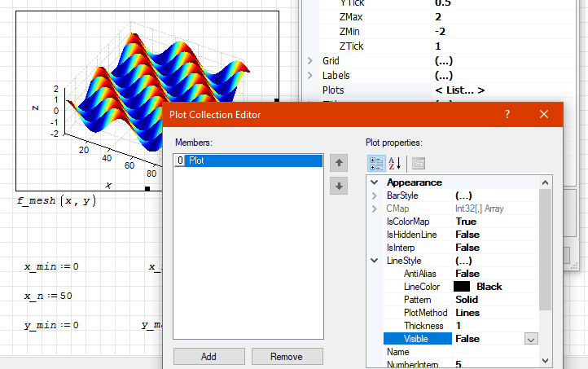Screen dimensions: 588x369
Task: Click the Add button
Action: coord(208,356)
